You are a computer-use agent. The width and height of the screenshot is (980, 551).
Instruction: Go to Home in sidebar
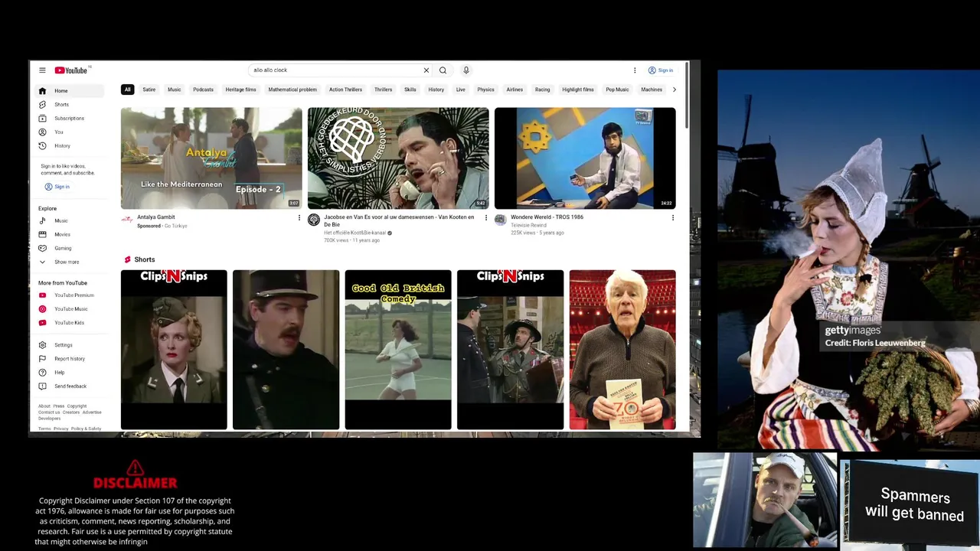coord(70,91)
